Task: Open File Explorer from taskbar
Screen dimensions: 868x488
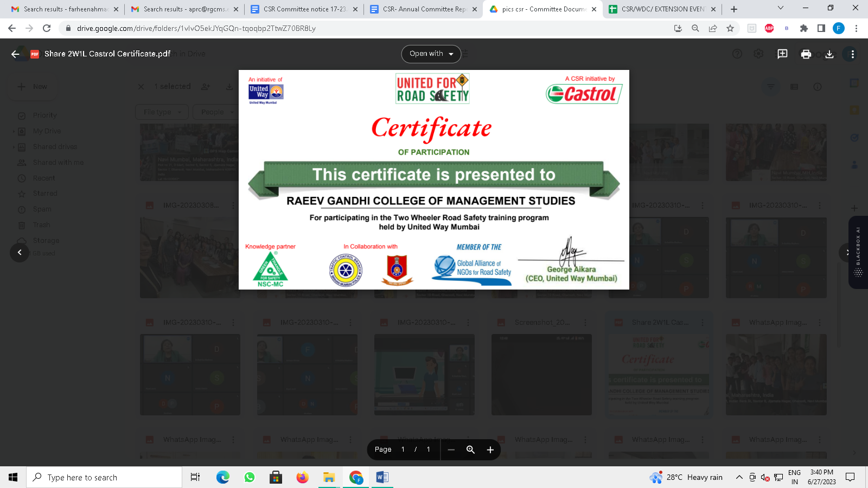Action: click(329, 477)
